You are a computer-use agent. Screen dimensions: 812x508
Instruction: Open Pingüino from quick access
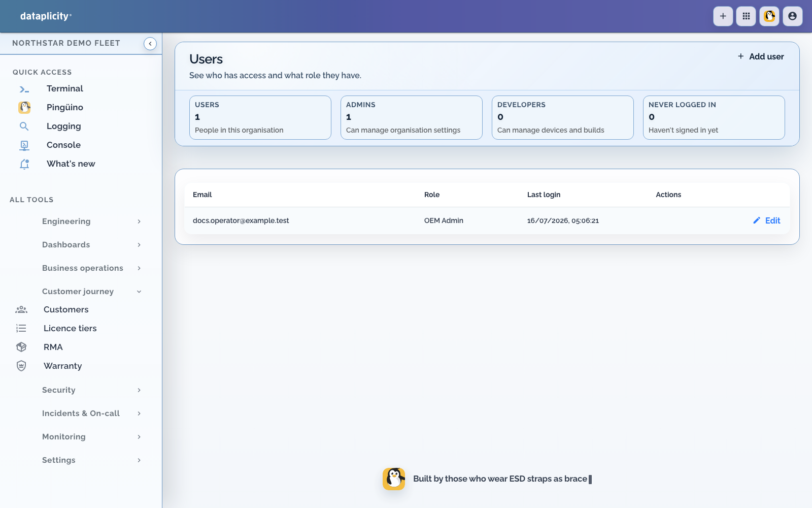tap(65, 108)
